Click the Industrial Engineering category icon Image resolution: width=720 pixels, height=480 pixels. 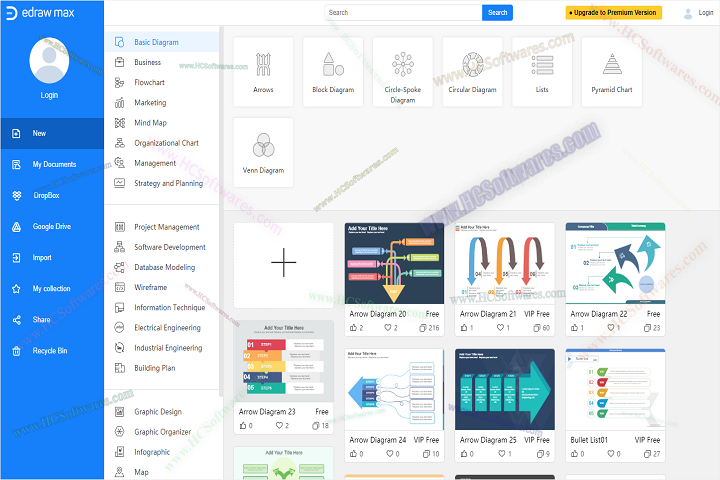(x=119, y=348)
